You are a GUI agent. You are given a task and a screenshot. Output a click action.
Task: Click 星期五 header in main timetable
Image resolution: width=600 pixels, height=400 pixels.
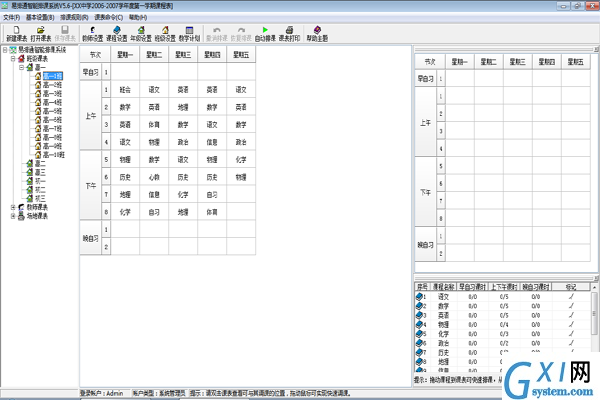[241, 54]
